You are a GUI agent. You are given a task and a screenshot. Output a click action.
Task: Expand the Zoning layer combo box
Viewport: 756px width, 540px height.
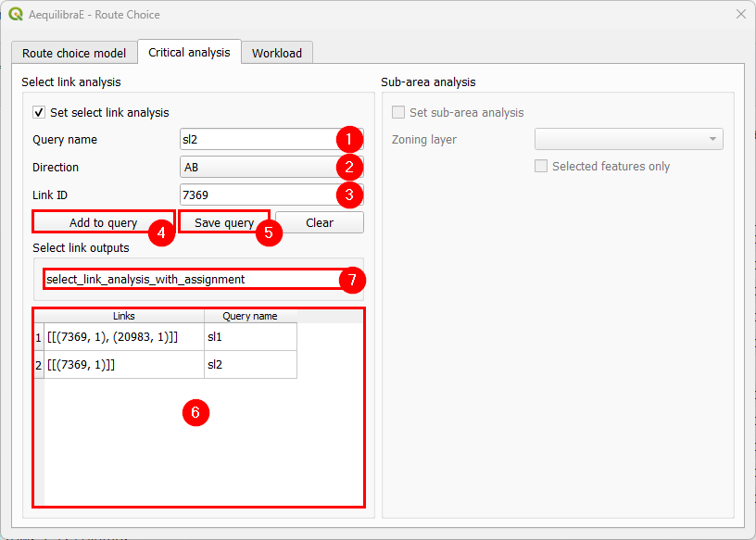628,139
